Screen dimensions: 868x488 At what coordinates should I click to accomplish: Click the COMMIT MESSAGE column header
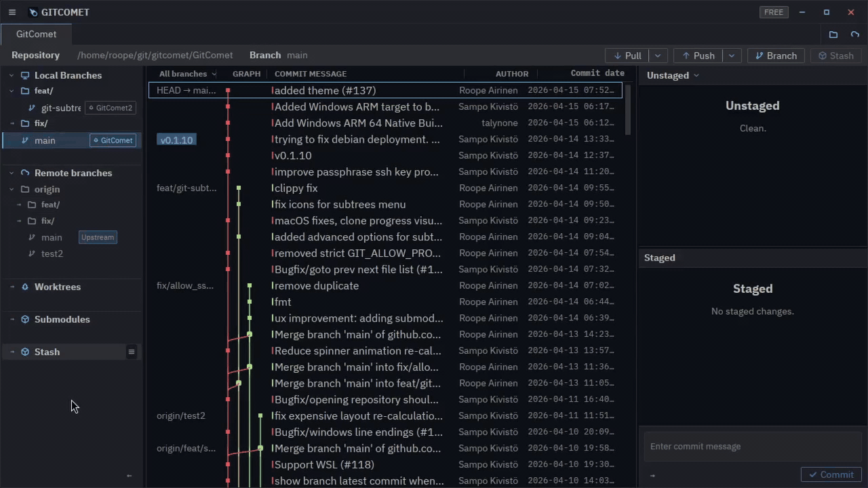point(311,74)
